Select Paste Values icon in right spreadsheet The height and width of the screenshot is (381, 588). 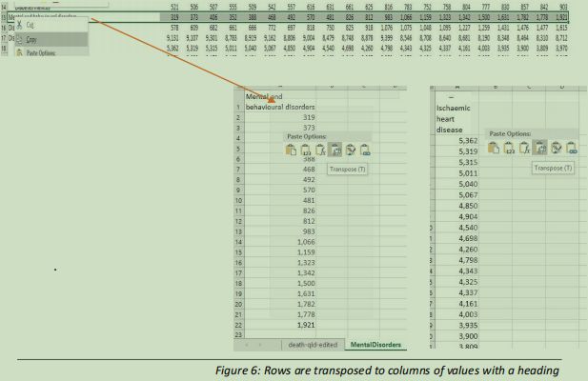point(511,148)
